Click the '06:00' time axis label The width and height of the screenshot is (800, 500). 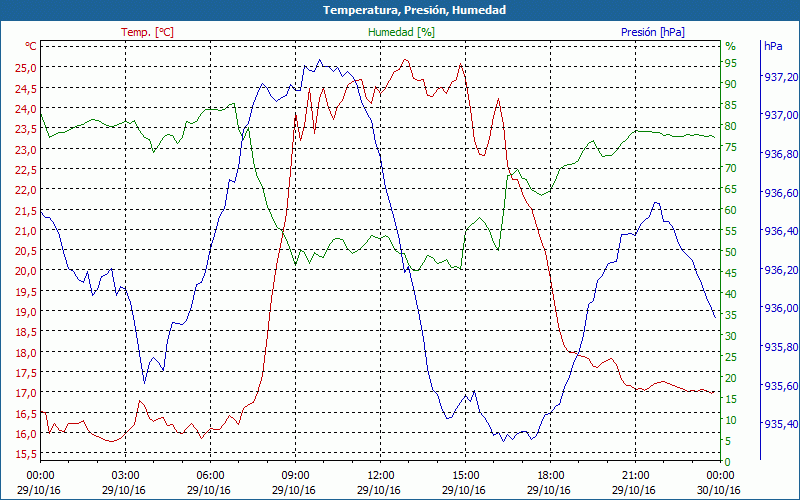(210, 475)
